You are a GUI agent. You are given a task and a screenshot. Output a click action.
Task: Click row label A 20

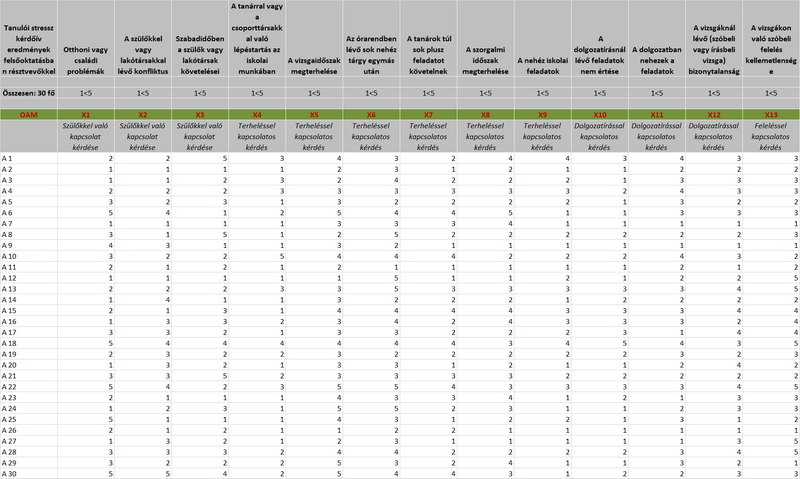pyautogui.click(x=29, y=365)
